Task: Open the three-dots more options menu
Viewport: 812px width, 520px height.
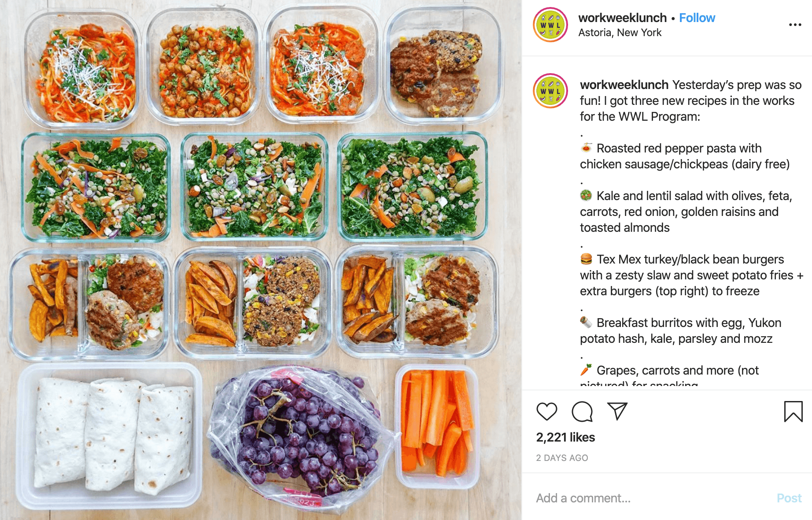Action: (795, 25)
